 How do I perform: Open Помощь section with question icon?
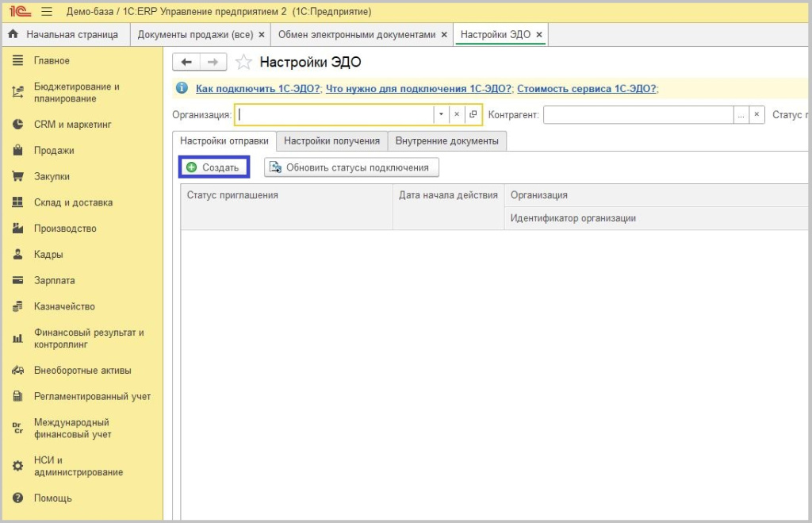pos(18,498)
